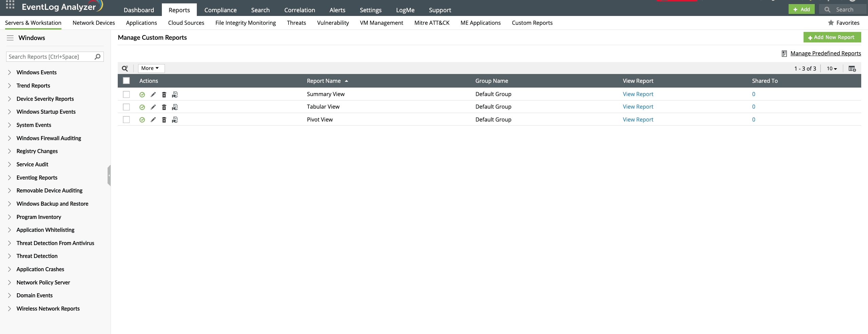Open Network Policy Server reports
The image size is (868, 334).
click(x=43, y=282)
